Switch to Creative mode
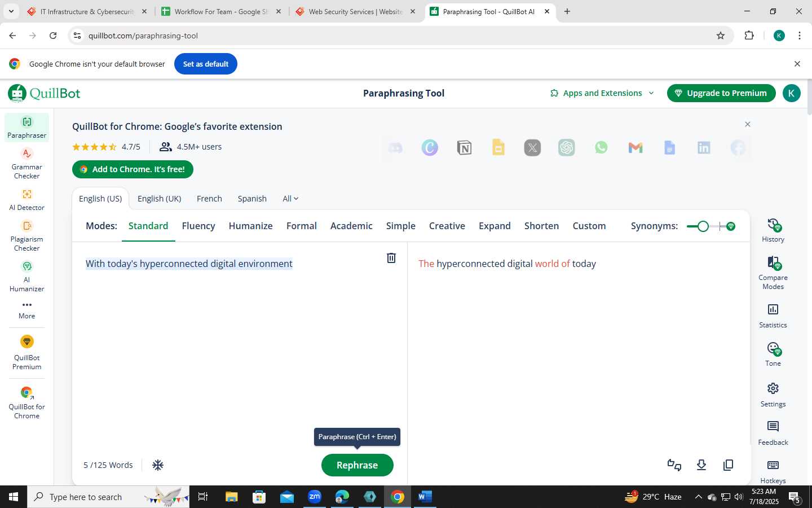Viewport: 812px width, 508px height. click(x=447, y=226)
